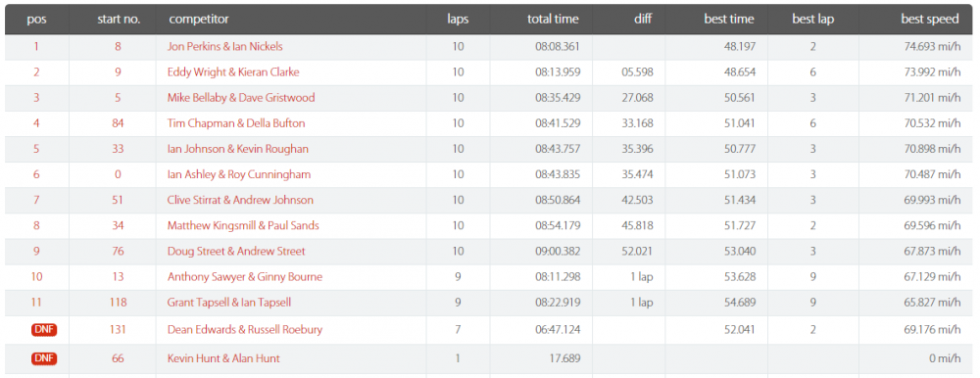This screenshot has height=378, width=980.
Task: Sort by the best speed column header
Action: click(x=929, y=20)
